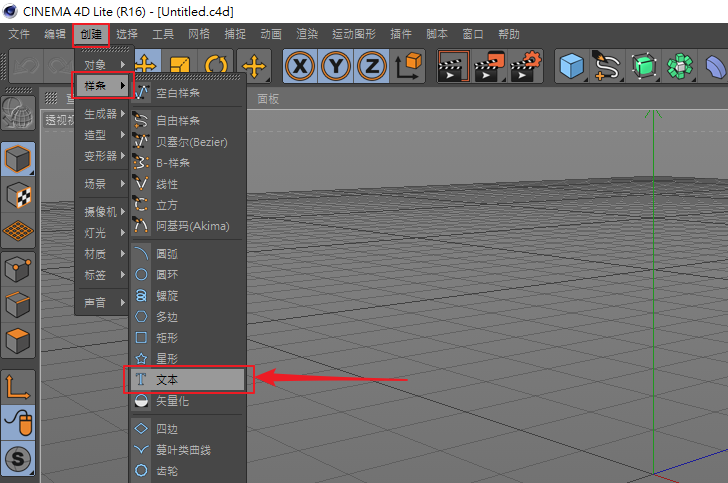
Task: Create a 螺旋 helix spline
Action: click(x=188, y=296)
